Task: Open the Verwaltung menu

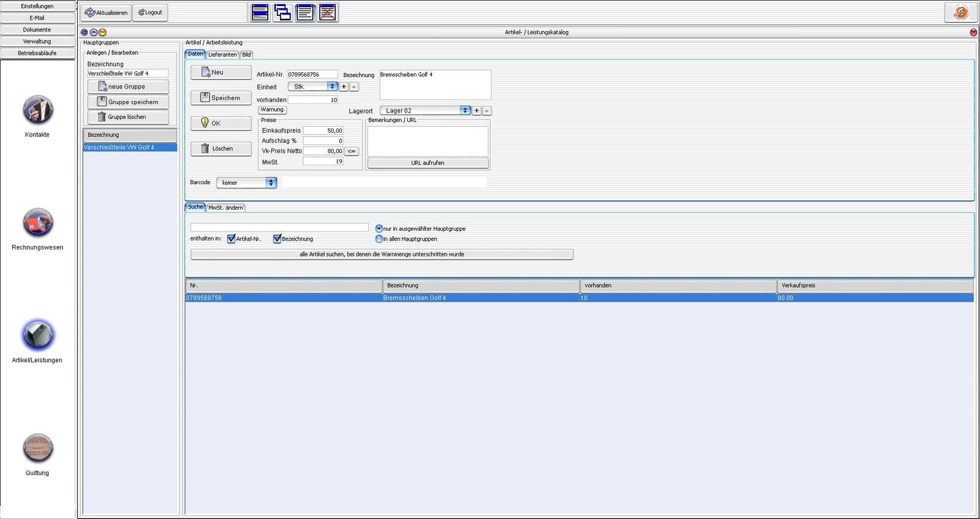Action: (37, 42)
